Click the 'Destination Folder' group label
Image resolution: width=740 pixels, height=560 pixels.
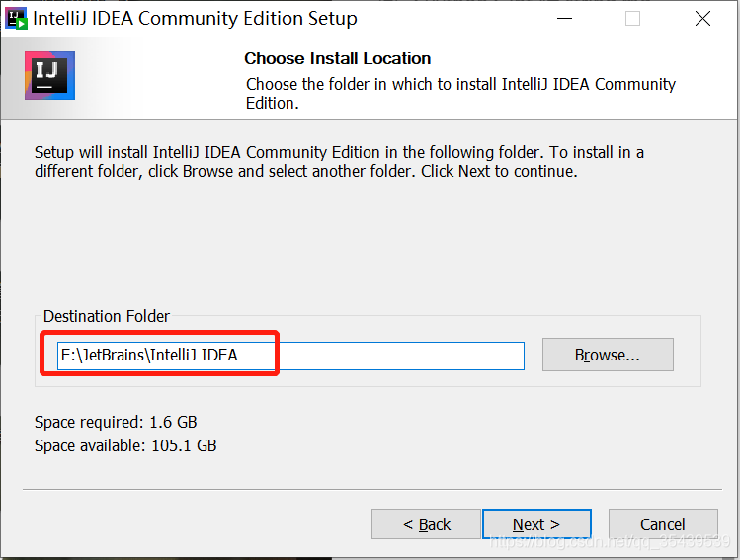[106, 316]
